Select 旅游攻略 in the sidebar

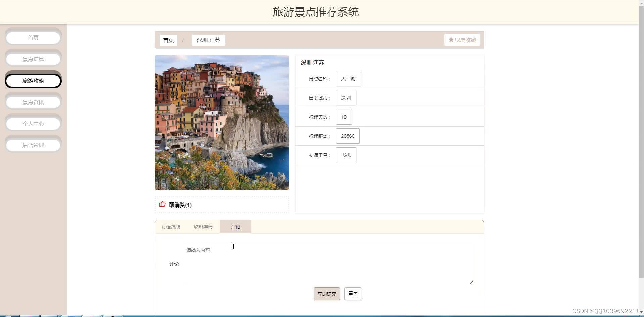33,81
